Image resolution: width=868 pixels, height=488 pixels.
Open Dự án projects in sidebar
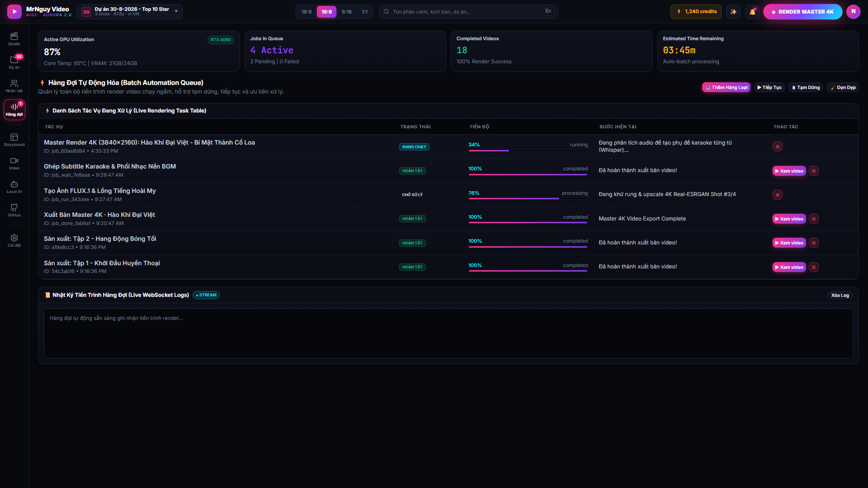tap(14, 62)
